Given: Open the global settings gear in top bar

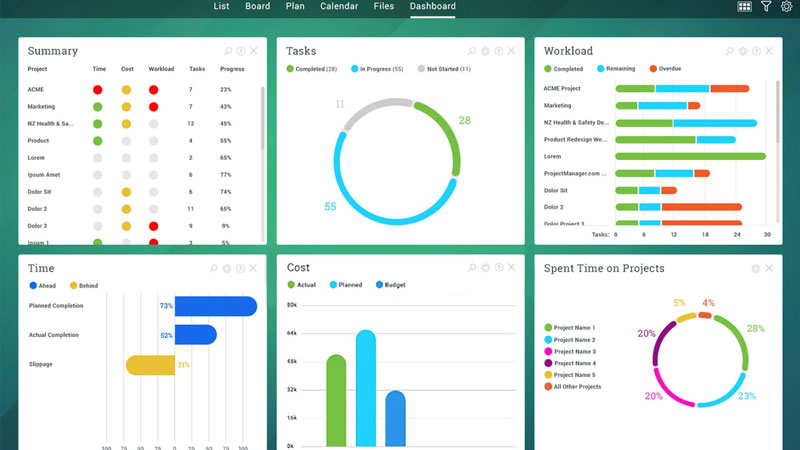Looking at the screenshot, I should coord(786,6).
